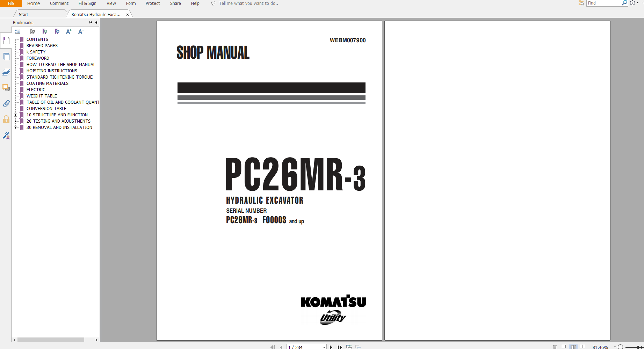This screenshot has width=644, height=349.
Task: Expand 30 REMOVAL AND INSTALLATION bookmark
Action: tap(15, 128)
